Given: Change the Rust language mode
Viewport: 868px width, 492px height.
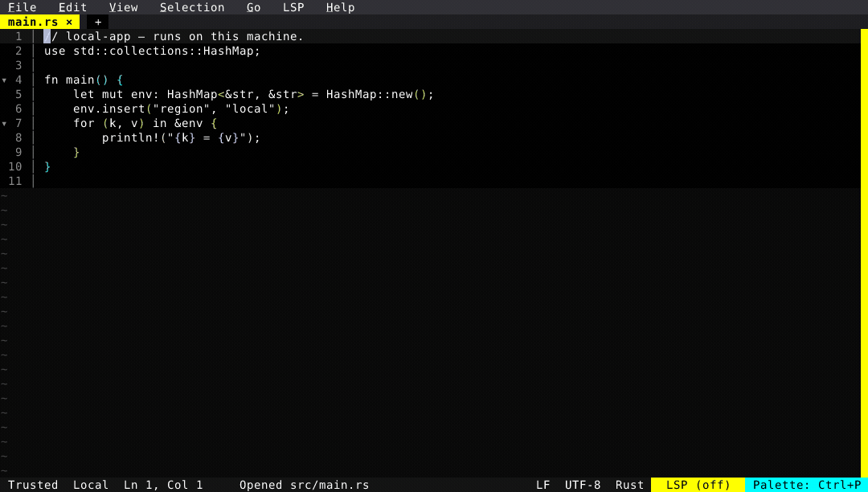Looking at the screenshot, I should (x=629, y=485).
